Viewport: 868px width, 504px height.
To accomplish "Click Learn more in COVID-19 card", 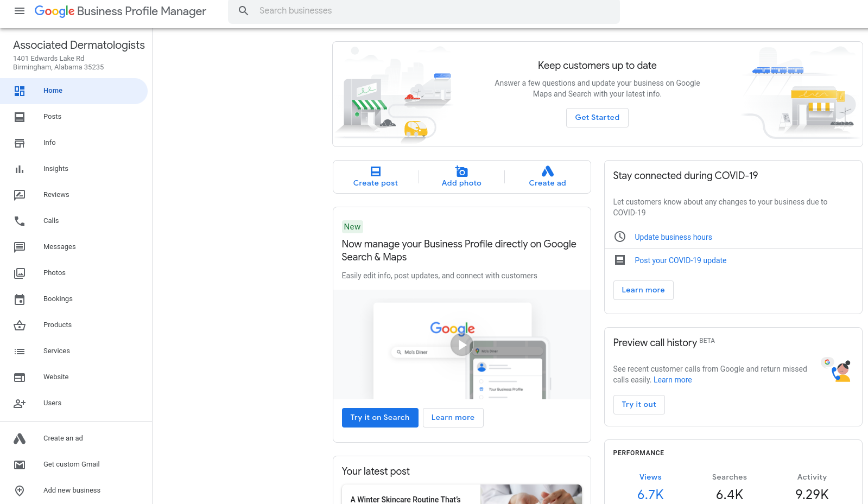I will point(643,290).
